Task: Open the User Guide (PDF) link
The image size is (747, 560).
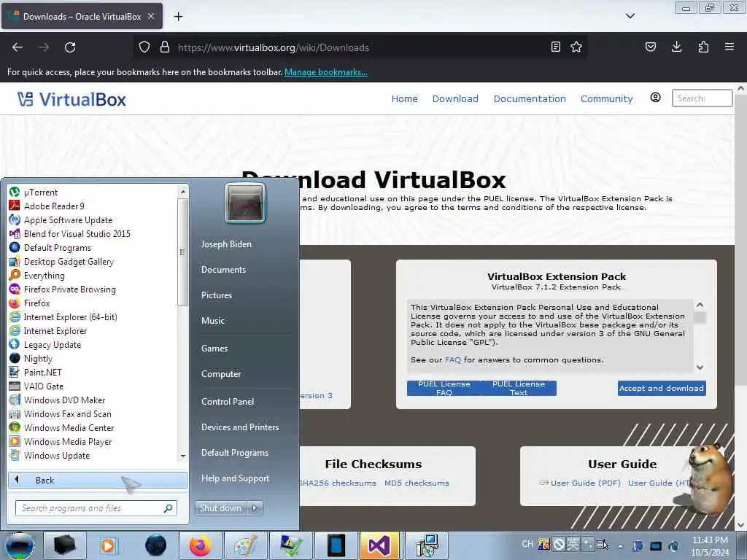Action: pos(586,483)
